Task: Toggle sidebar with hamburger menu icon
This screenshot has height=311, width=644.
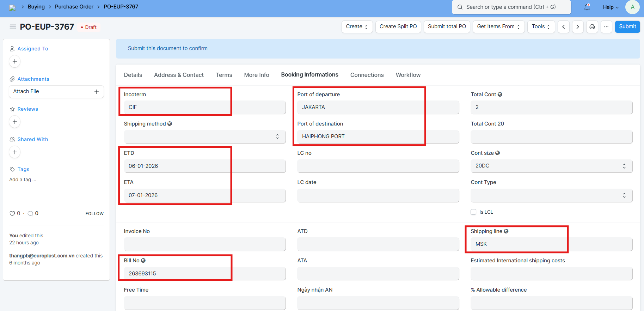Action: (x=13, y=27)
